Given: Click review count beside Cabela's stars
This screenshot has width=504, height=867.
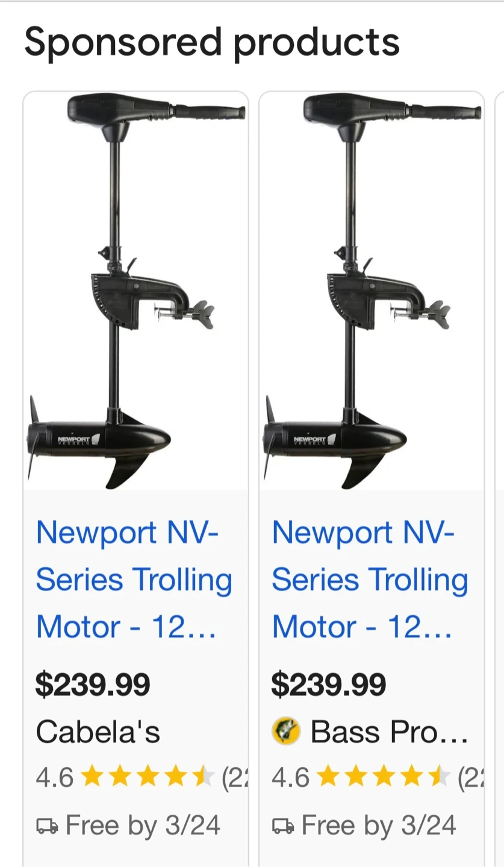Looking at the screenshot, I should point(235,778).
